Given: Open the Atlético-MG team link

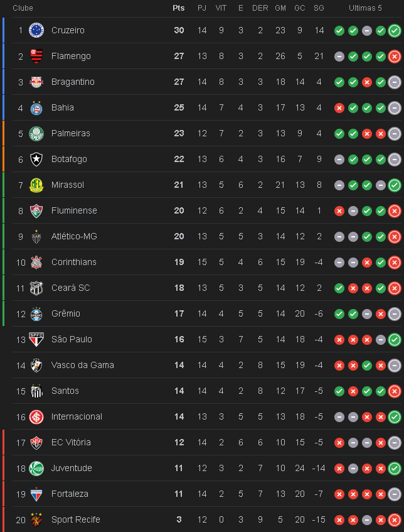Looking at the screenshot, I should [74, 237].
